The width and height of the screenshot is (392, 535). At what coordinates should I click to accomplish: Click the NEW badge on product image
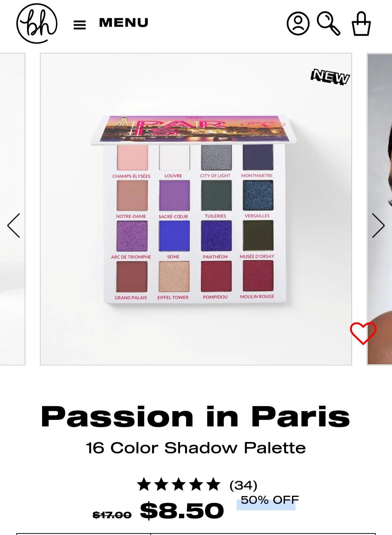[x=330, y=77]
